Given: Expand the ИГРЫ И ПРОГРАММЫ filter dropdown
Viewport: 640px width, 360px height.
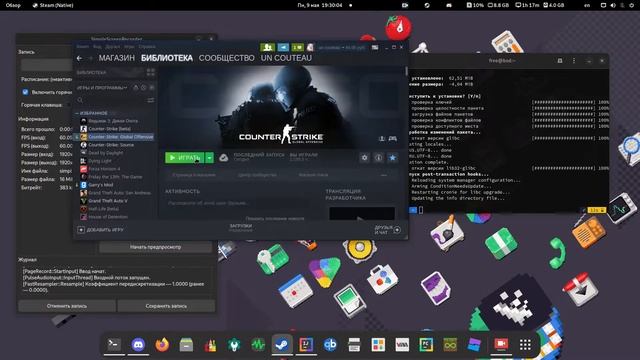Looking at the screenshot, I should 102,87.
